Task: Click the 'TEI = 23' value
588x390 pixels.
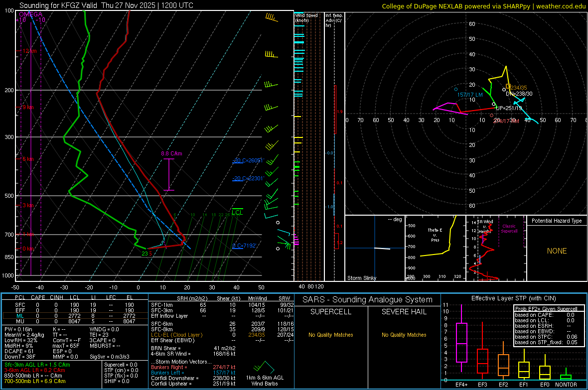Action: pos(99,335)
